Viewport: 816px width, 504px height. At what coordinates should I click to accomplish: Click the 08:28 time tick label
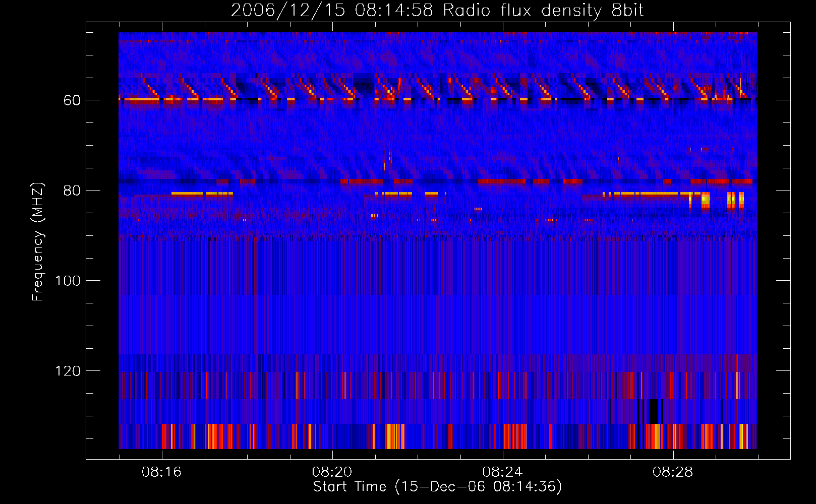(x=673, y=472)
